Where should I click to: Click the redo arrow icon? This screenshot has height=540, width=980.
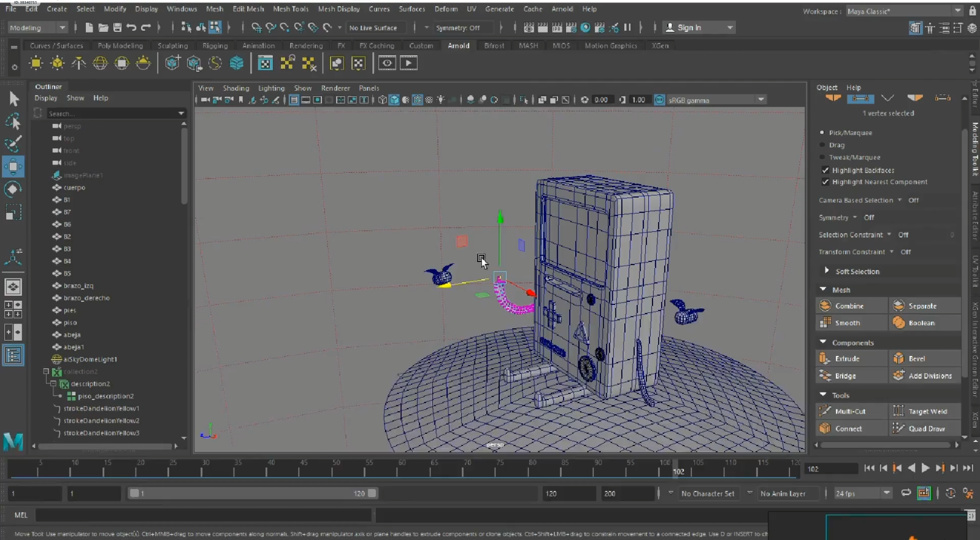tap(146, 28)
